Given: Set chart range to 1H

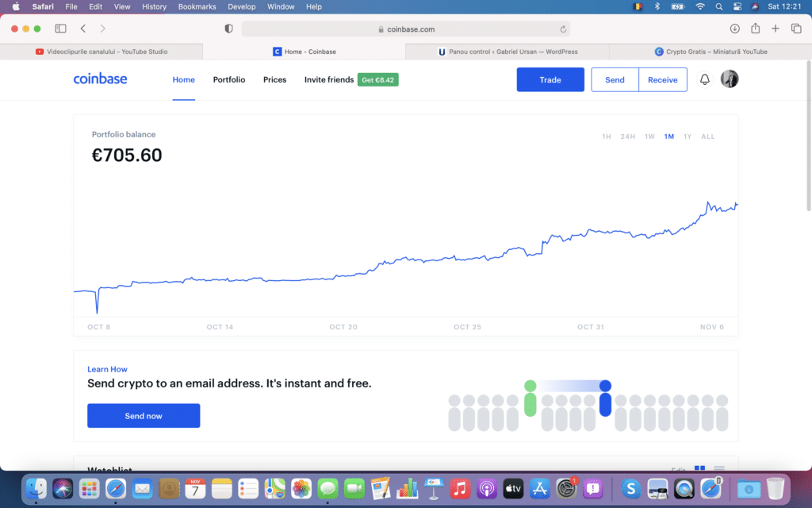Looking at the screenshot, I should (607, 137).
